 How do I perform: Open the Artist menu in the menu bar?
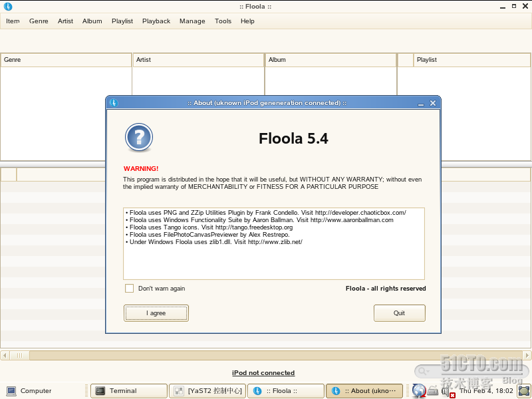[65, 21]
